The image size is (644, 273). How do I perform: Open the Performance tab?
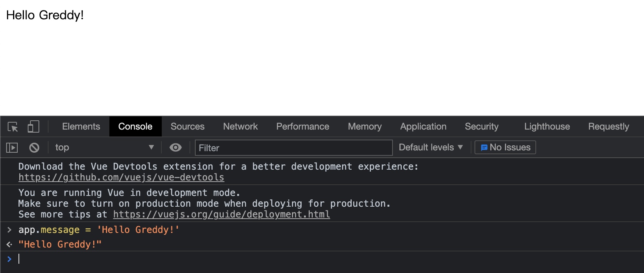point(303,127)
